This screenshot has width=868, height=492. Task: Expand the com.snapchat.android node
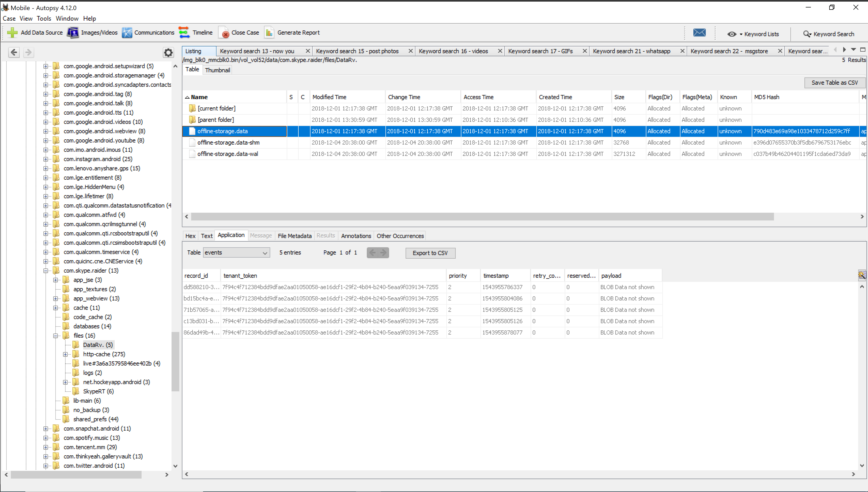pyautogui.click(x=46, y=428)
